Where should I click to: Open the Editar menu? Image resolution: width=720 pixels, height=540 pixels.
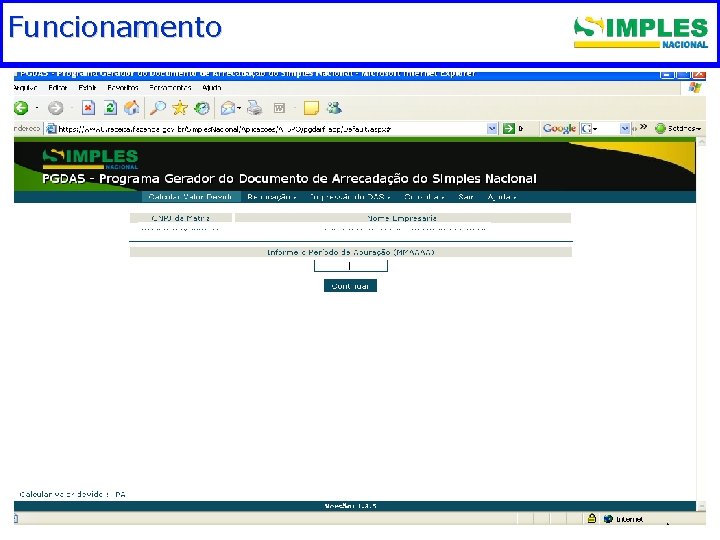tap(57, 87)
